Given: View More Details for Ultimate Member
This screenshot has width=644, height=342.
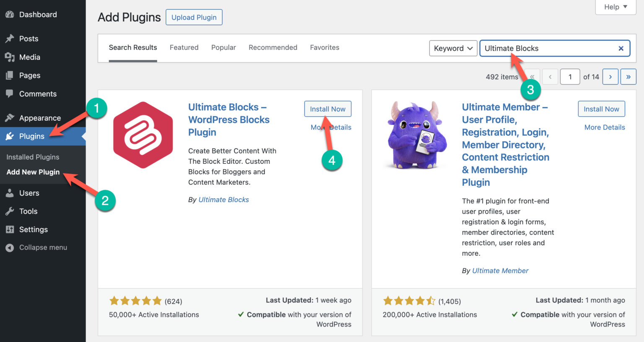Looking at the screenshot, I should click(x=605, y=127).
